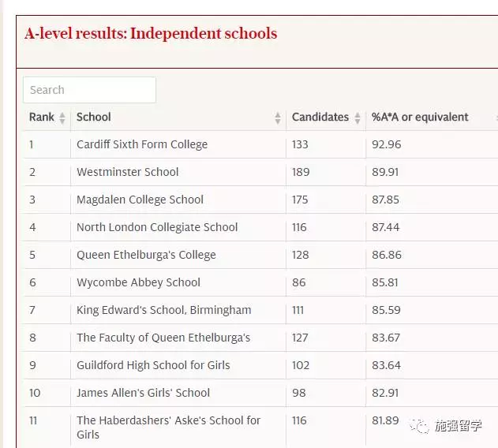
Task: Select King Edward's School, Birmingham name
Action: click(164, 310)
